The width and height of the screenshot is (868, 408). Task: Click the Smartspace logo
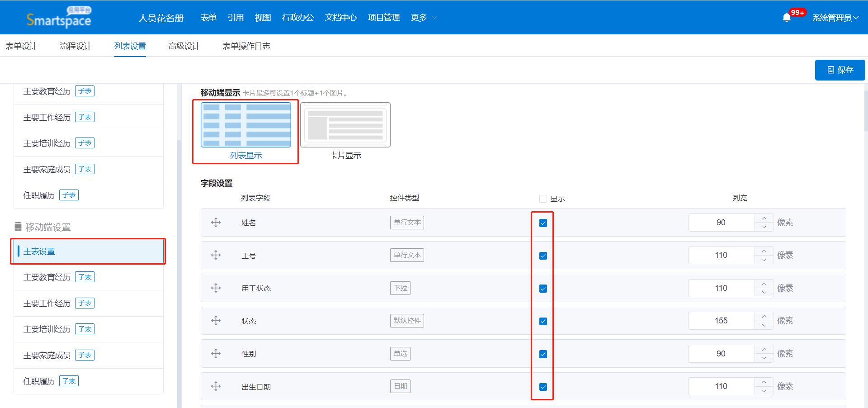[59, 17]
